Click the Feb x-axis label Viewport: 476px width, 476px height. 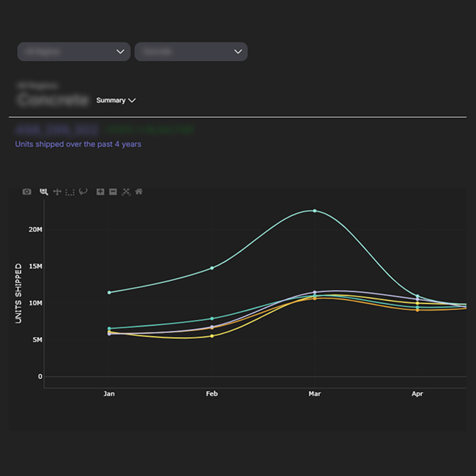212,394
